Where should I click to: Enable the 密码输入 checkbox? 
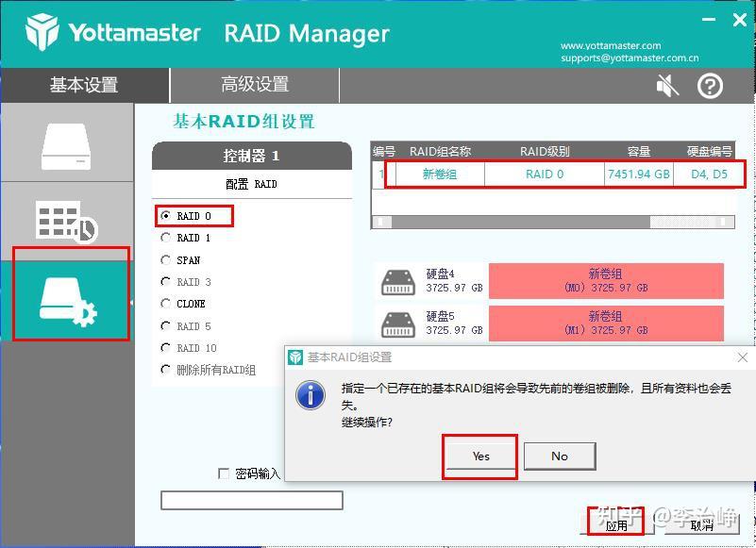[223, 473]
